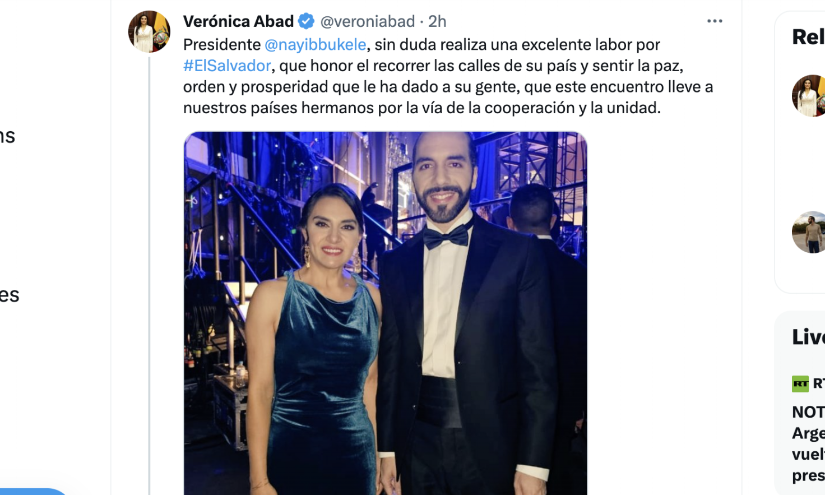Click the blue verified badge beside Verónica Abad
Viewport: 825px width, 495px height.
coord(306,22)
